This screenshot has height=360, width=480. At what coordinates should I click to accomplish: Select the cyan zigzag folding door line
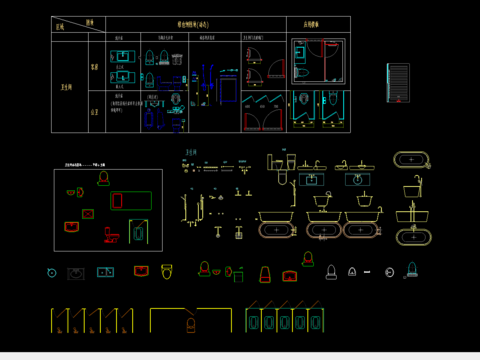263,98
